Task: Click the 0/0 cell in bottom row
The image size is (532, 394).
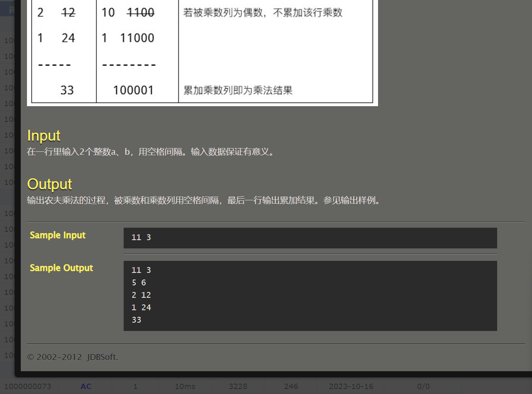Action: [x=423, y=386]
